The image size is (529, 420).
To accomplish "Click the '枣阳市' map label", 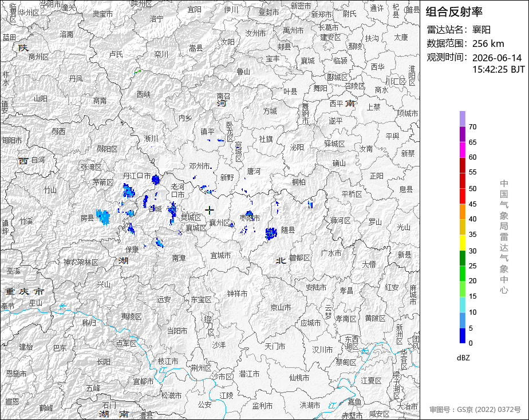I will click(x=250, y=218).
